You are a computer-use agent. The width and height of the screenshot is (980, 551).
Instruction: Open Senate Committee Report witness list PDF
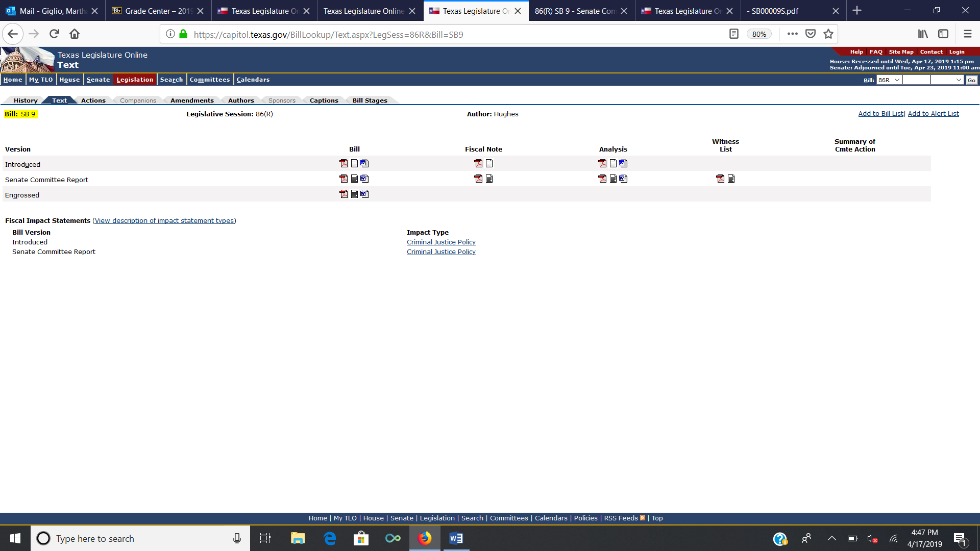point(720,179)
